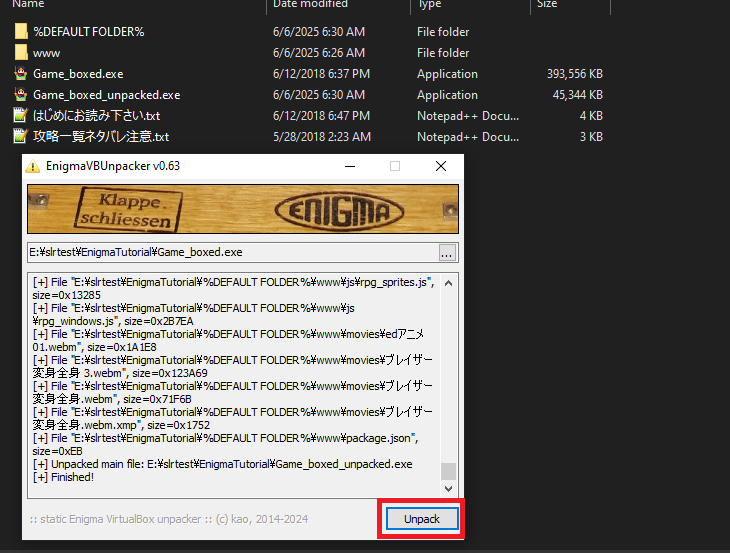Viewport: 730px width, 553px height.
Task: Sort by Size column header
Action: 547,4
